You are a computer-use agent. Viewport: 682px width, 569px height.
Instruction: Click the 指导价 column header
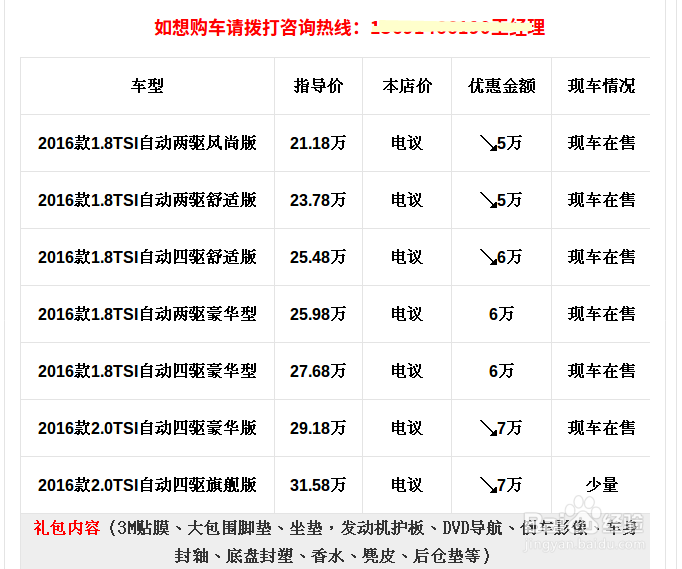coord(318,86)
